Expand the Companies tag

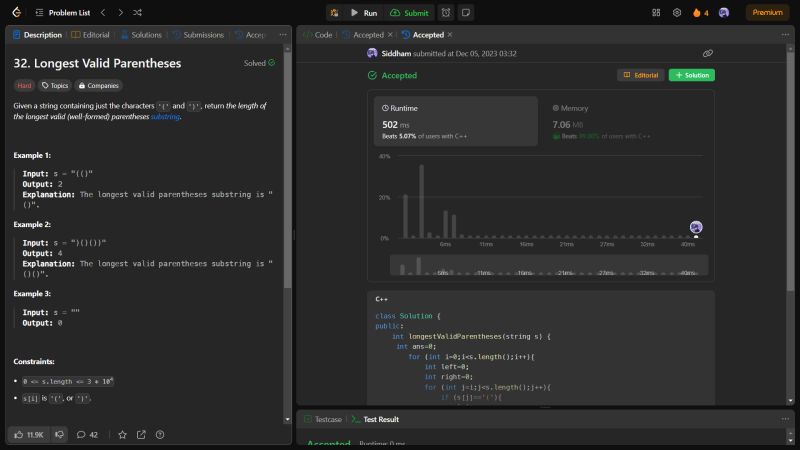(98, 86)
